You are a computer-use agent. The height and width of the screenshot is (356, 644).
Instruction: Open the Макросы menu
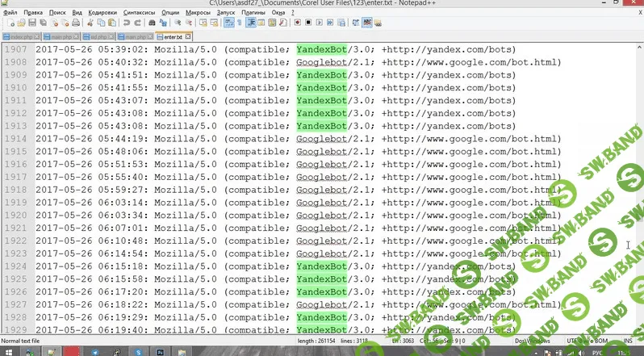pyautogui.click(x=198, y=14)
